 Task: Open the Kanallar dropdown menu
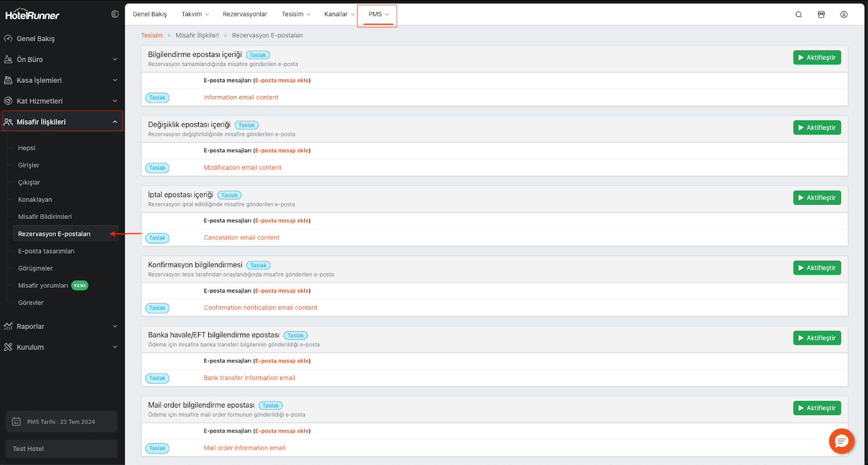(x=340, y=14)
